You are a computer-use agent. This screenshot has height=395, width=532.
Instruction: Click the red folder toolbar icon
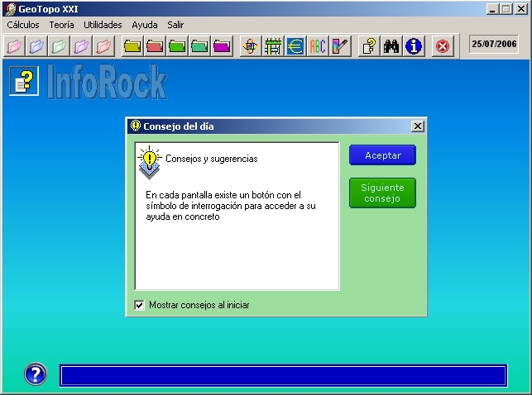155,46
